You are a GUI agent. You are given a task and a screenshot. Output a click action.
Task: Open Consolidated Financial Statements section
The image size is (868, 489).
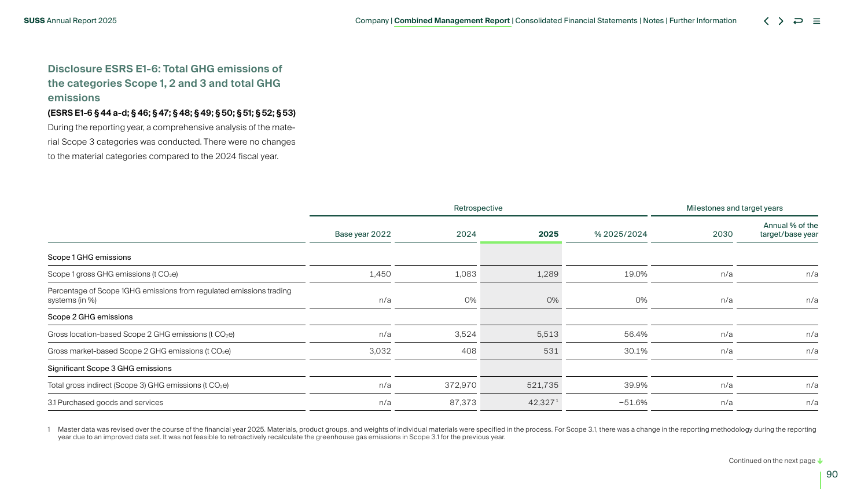tap(576, 21)
